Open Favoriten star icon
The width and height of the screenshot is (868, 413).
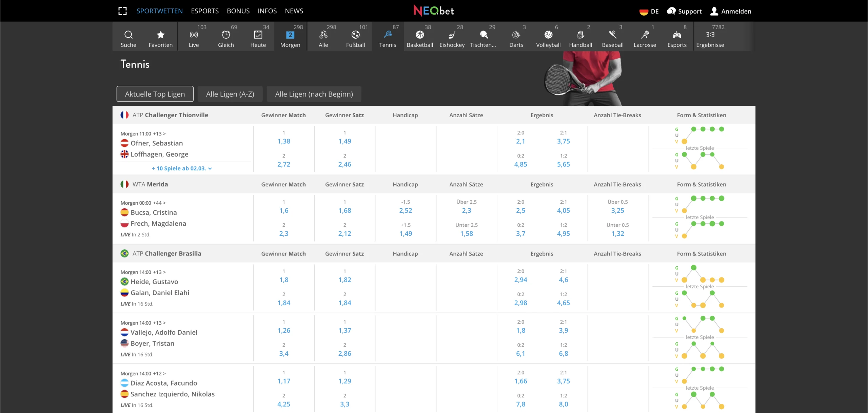coord(160,35)
